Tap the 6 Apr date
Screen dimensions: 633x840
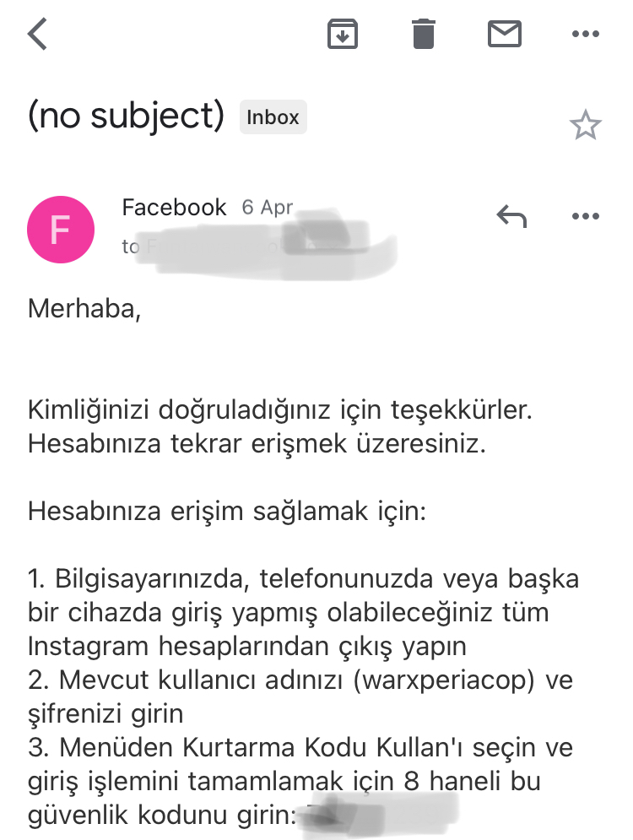point(268,208)
